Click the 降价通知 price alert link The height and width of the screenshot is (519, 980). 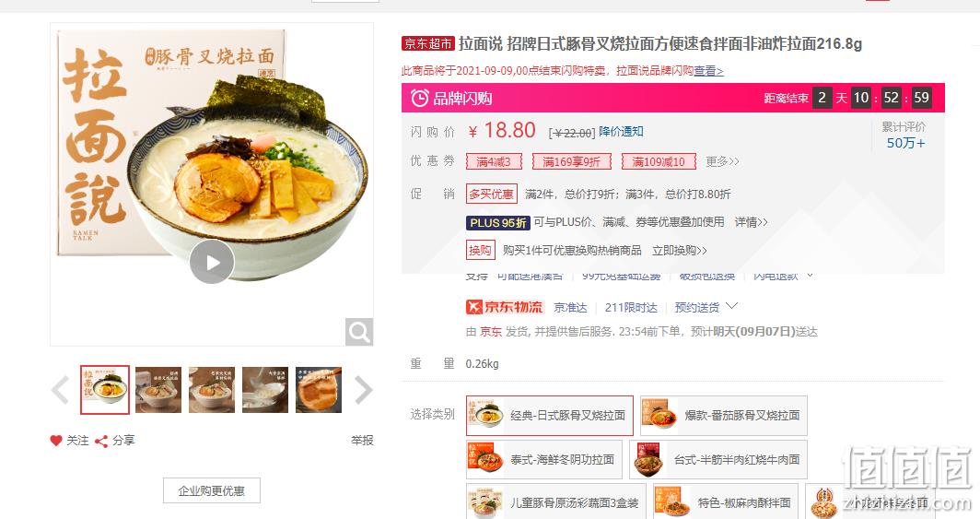621,131
